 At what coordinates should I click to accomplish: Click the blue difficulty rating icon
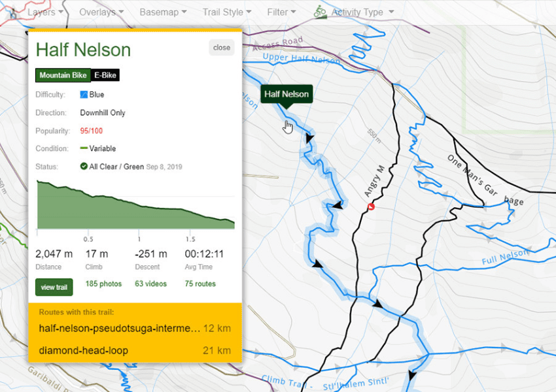click(84, 95)
